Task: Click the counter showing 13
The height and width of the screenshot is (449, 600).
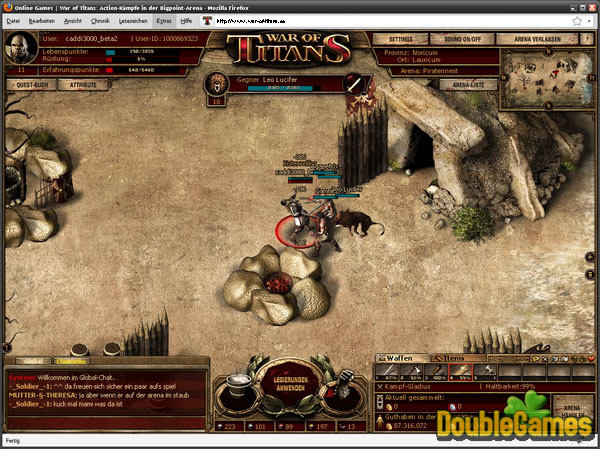Action: point(350,426)
